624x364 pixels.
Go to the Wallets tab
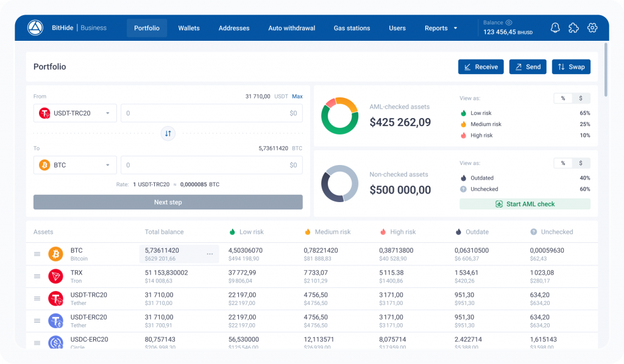pyautogui.click(x=189, y=28)
